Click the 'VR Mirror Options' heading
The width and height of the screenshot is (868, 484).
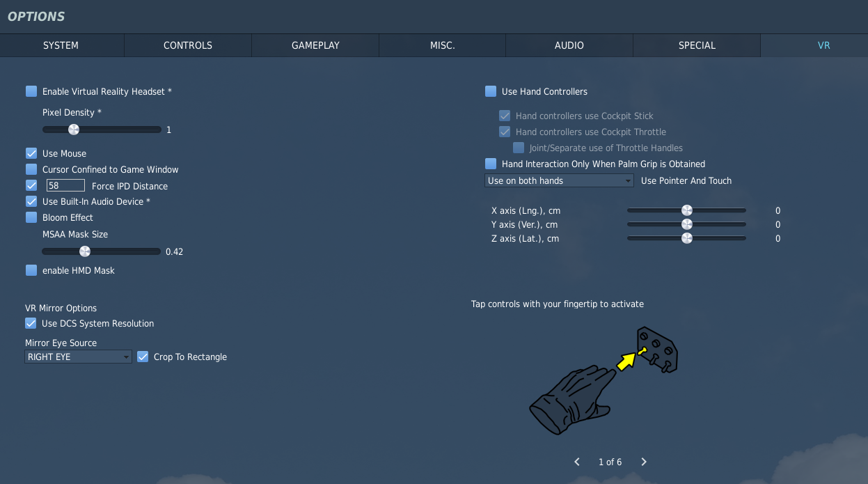[x=61, y=308]
